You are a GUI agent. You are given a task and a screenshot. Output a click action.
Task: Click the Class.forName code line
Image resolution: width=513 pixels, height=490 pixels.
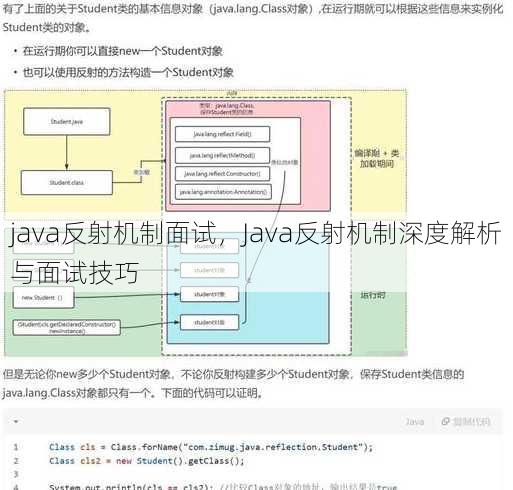pos(211,447)
